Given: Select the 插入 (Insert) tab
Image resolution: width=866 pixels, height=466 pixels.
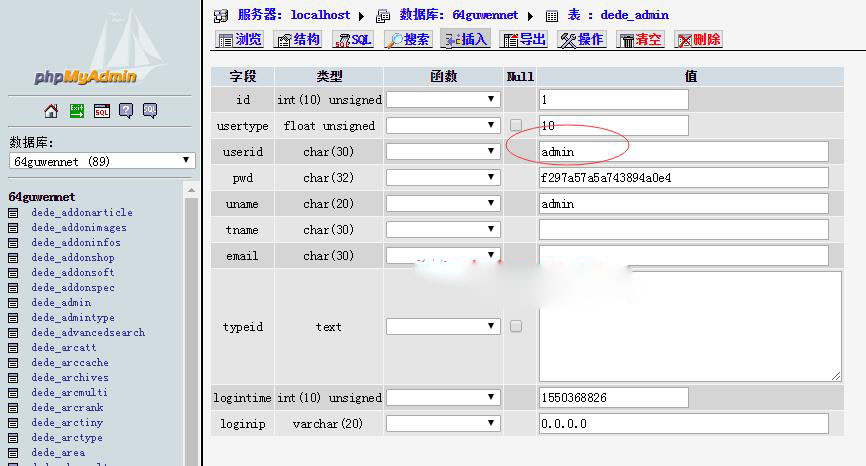Looking at the screenshot, I should point(466,40).
